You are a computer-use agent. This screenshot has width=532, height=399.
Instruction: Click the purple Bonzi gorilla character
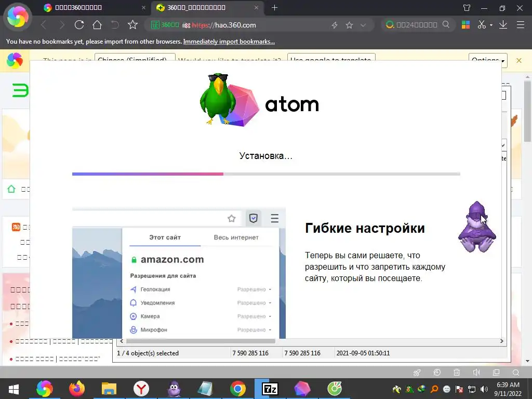477,227
